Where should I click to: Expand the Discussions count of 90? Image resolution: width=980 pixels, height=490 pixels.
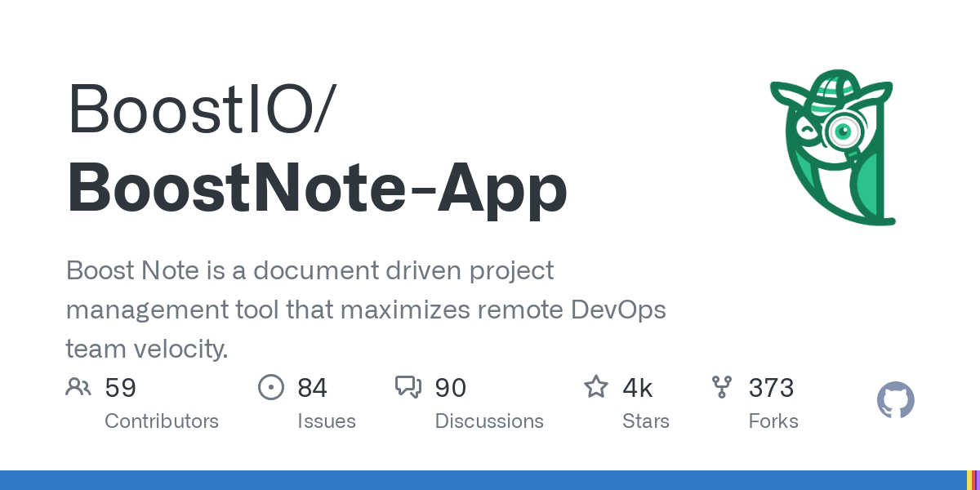[x=451, y=387]
